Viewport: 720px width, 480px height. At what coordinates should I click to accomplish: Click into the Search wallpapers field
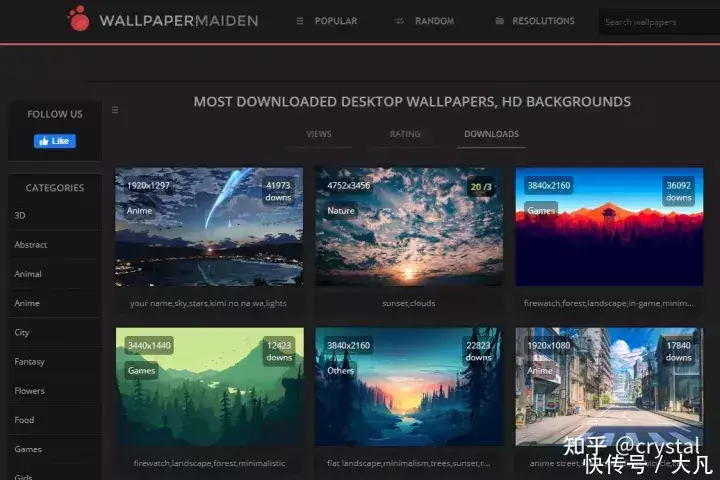659,22
